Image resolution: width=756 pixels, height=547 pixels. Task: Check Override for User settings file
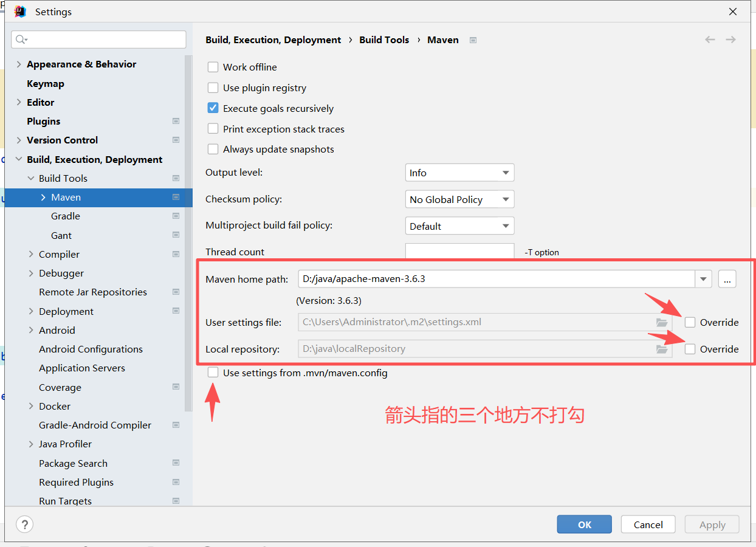690,322
